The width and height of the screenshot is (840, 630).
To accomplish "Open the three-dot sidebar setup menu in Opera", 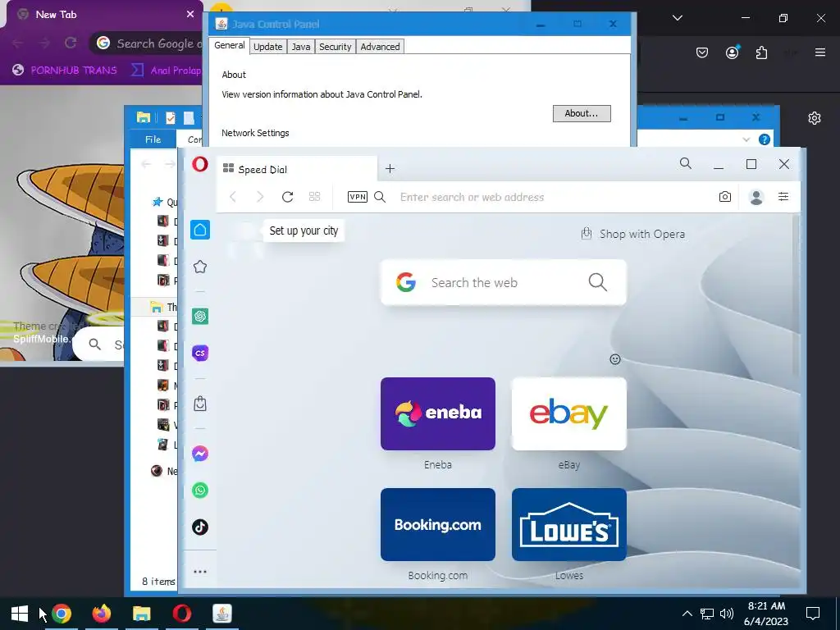I will 200,572.
